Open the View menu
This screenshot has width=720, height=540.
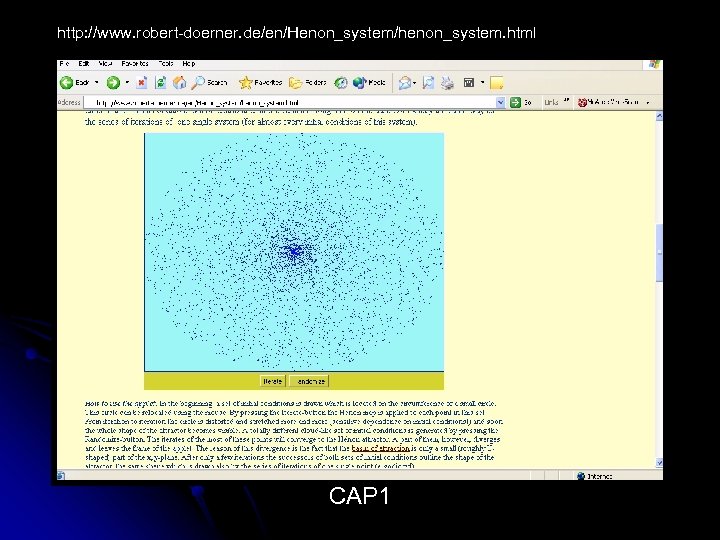pos(105,63)
